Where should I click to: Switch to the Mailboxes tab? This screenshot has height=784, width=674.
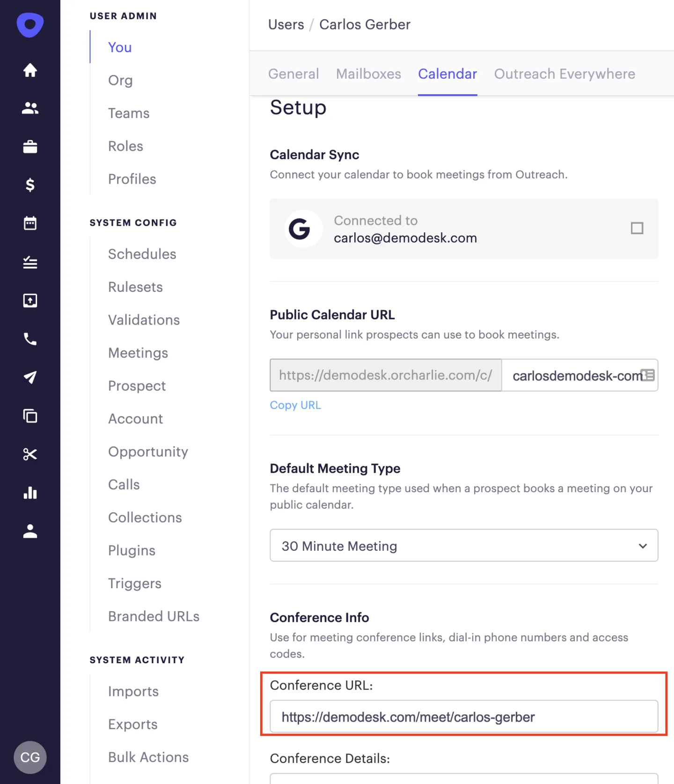[368, 74]
